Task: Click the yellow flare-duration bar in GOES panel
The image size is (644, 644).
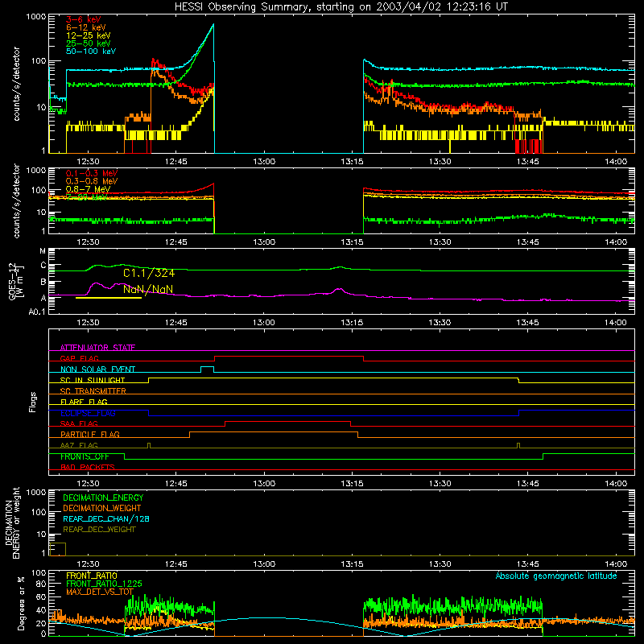Action: coord(109,298)
